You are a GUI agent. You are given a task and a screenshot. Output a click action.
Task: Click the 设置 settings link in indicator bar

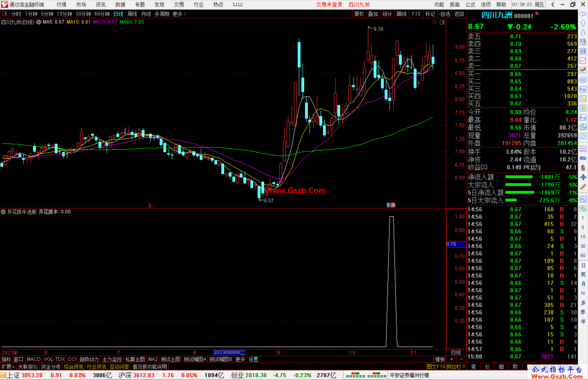253,359
